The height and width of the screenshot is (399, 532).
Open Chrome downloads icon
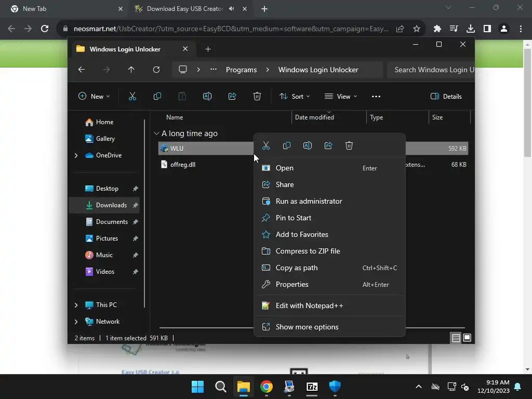click(x=471, y=29)
